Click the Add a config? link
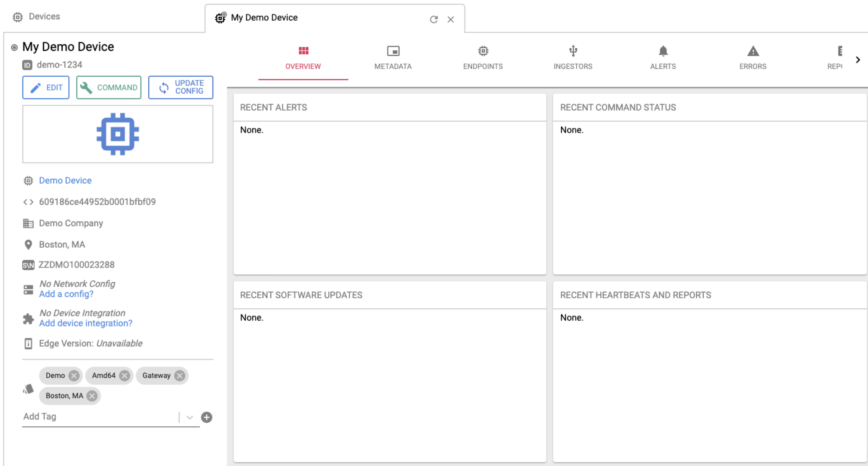The width and height of the screenshot is (868, 466). pyautogui.click(x=66, y=294)
